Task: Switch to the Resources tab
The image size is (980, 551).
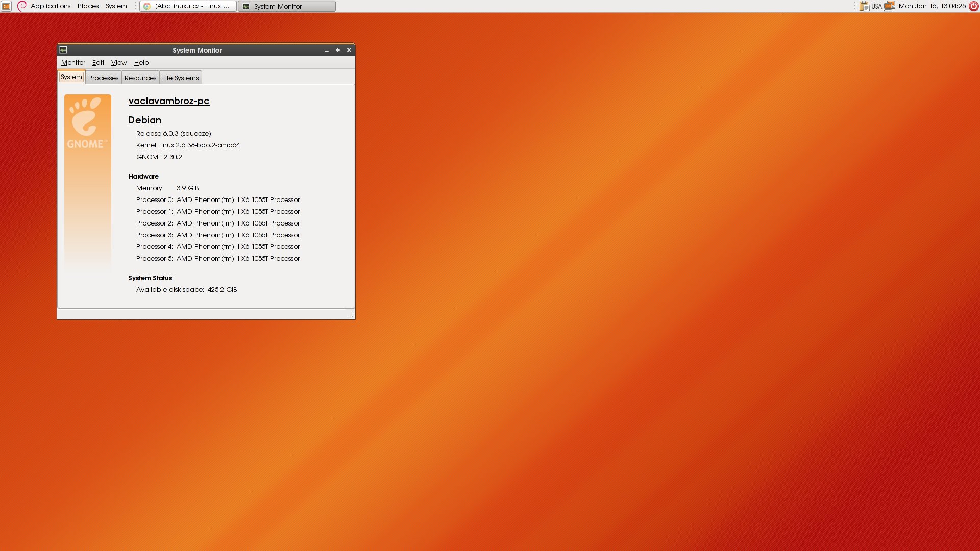Action: tap(140, 78)
